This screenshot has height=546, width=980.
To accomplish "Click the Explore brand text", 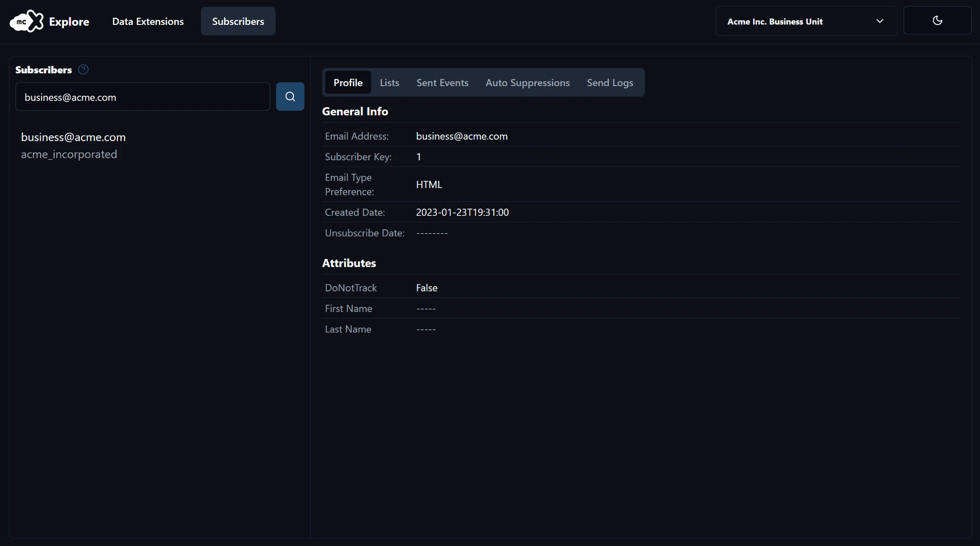I will (x=69, y=22).
